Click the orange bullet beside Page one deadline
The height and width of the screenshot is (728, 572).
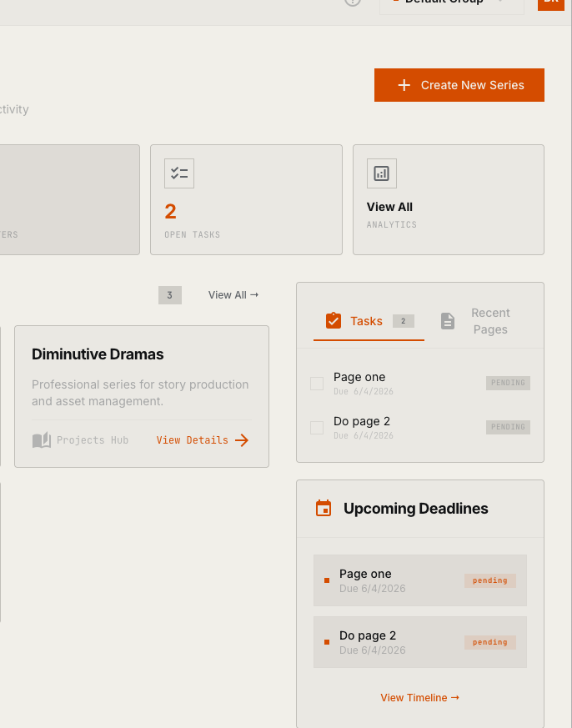tap(327, 580)
